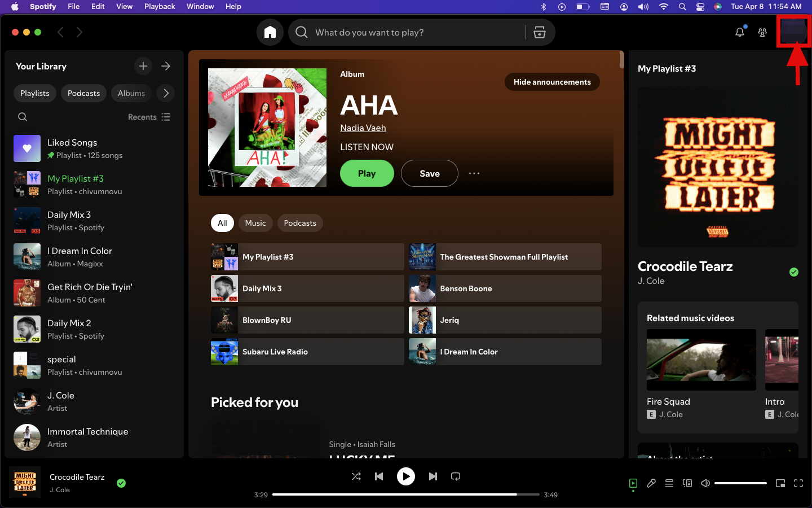The height and width of the screenshot is (508, 812).
Task: Open I Dream In Color album in library
Action: click(x=94, y=257)
